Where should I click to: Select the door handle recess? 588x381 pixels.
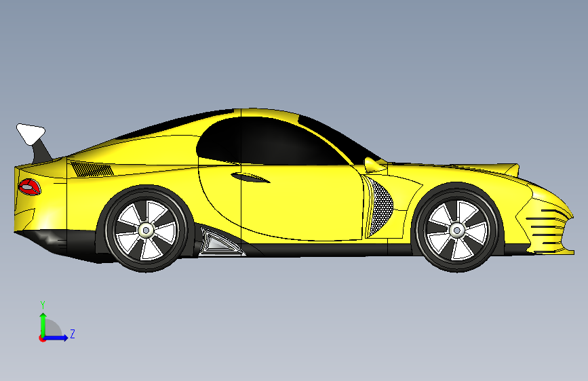tap(250, 178)
